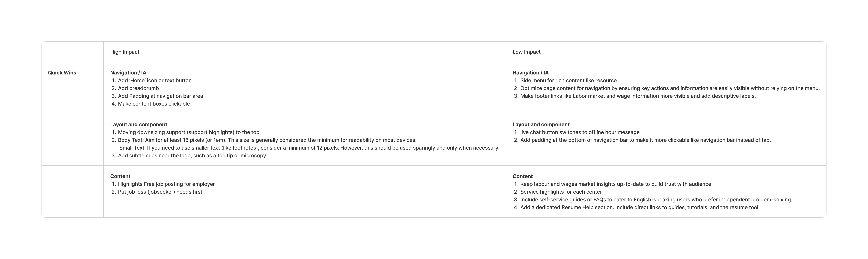Click 'Highlights Free job posting for employer'
The height and width of the screenshot is (259, 868).
[166, 184]
